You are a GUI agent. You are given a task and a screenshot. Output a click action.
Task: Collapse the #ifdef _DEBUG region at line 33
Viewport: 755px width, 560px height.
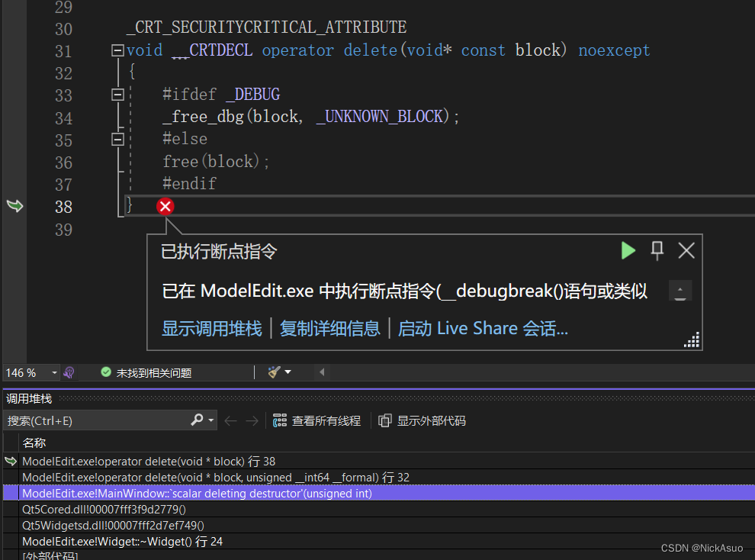pyautogui.click(x=117, y=94)
